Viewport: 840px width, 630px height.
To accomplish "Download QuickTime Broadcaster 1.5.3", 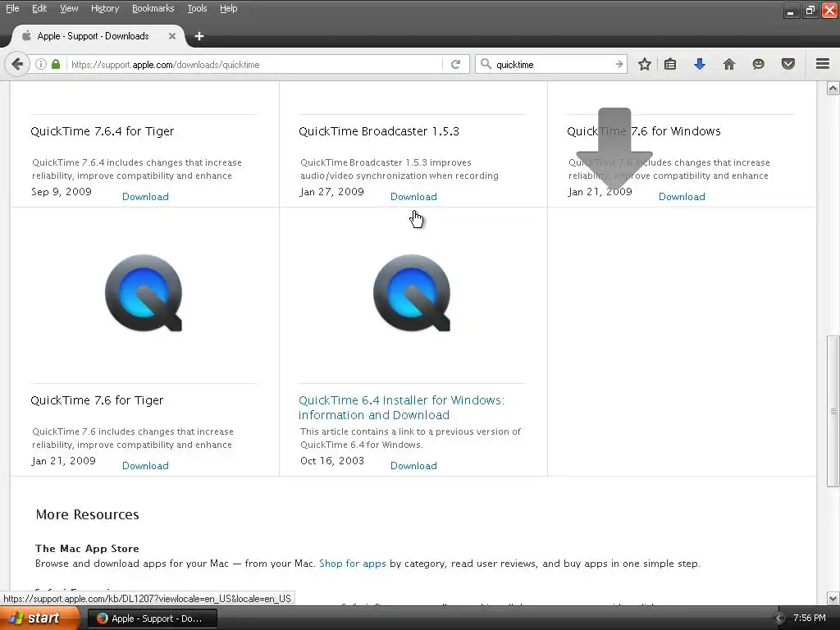I will (413, 197).
